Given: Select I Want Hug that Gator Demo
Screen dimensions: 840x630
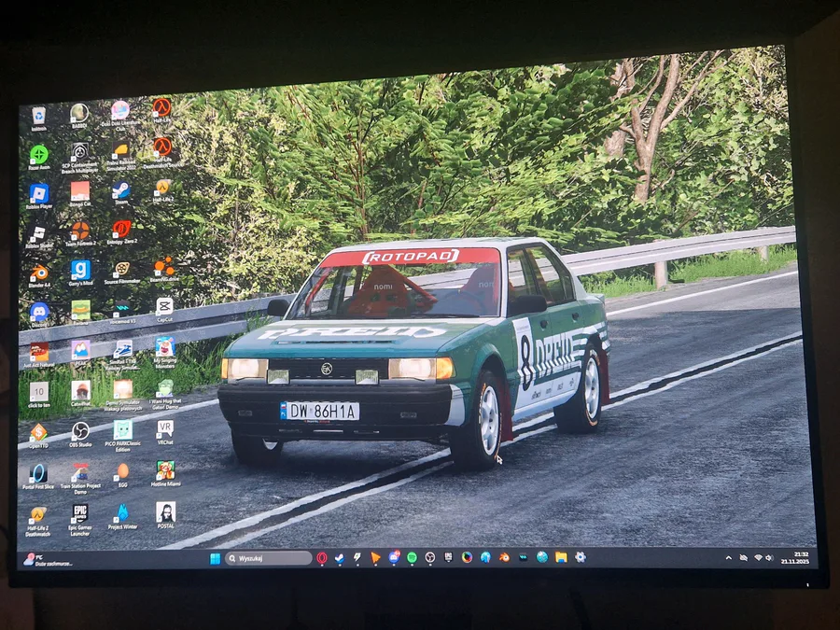Looking at the screenshot, I should [x=164, y=395].
